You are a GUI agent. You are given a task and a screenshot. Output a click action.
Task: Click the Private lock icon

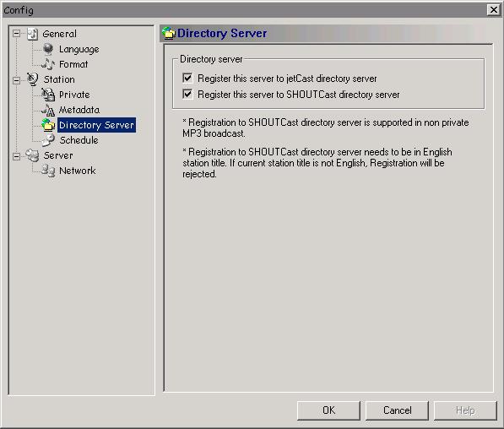pos(48,95)
